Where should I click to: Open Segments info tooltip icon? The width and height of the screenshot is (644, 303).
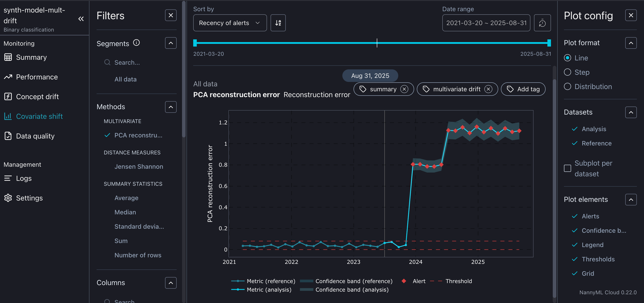tap(136, 43)
